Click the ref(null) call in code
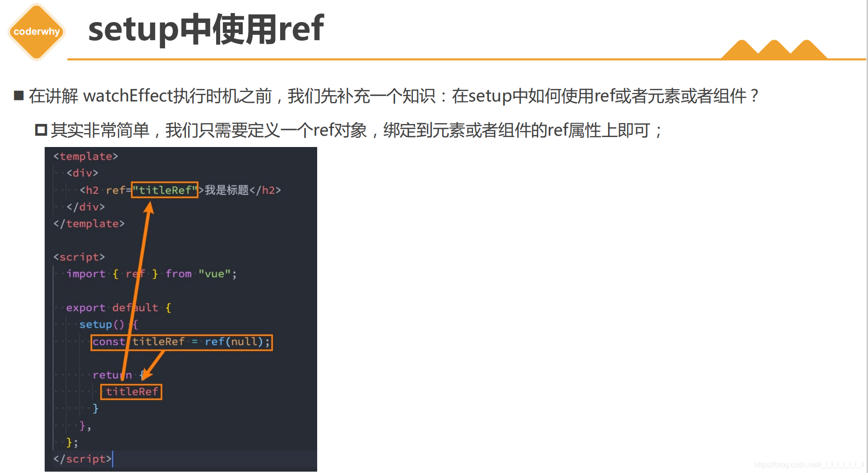 click(x=234, y=341)
